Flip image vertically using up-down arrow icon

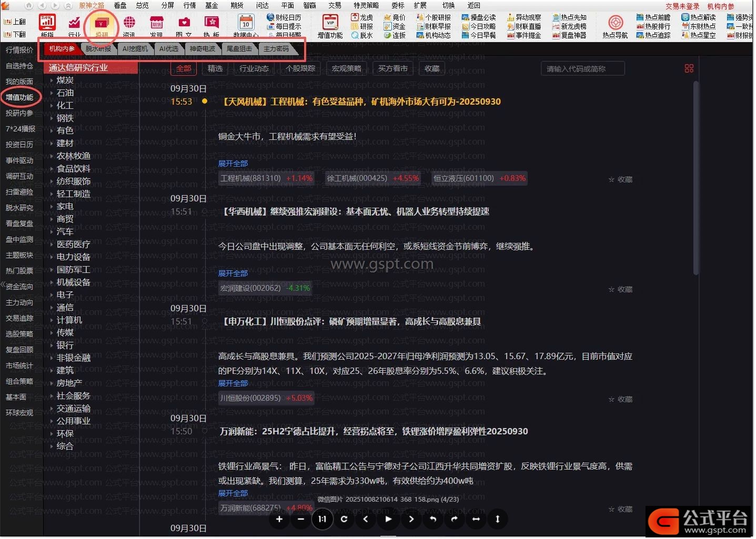point(498,520)
